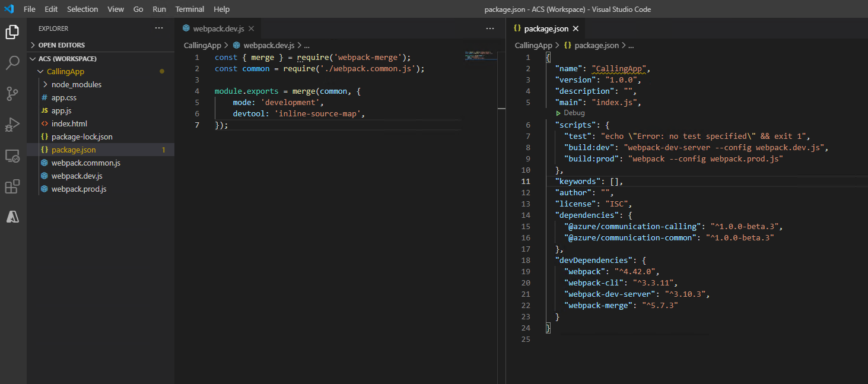The image size is (868, 384).
Task: Open the Selection menu
Action: (x=82, y=9)
